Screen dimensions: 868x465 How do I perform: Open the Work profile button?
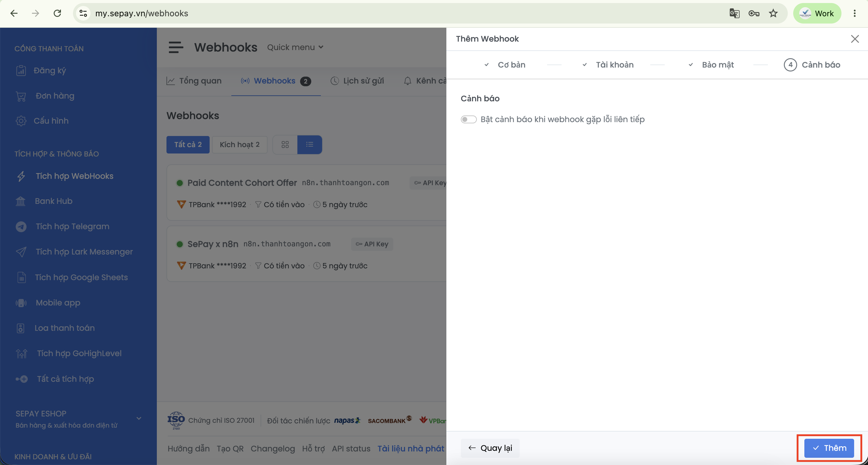[x=817, y=14]
